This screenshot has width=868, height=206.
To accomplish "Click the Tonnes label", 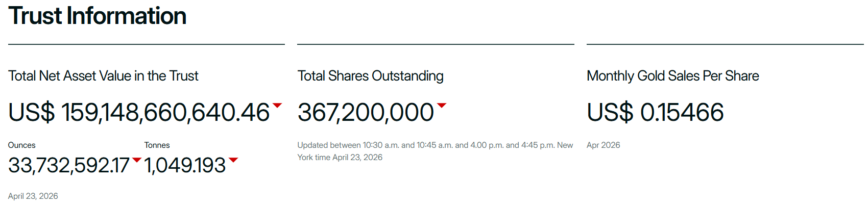I will [x=157, y=145].
